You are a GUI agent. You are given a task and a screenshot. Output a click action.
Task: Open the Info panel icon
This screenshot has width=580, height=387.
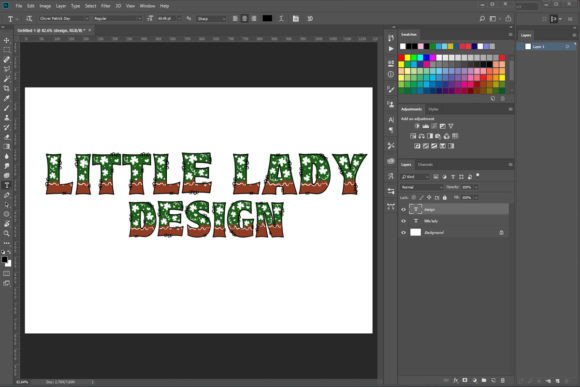coord(391,74)
